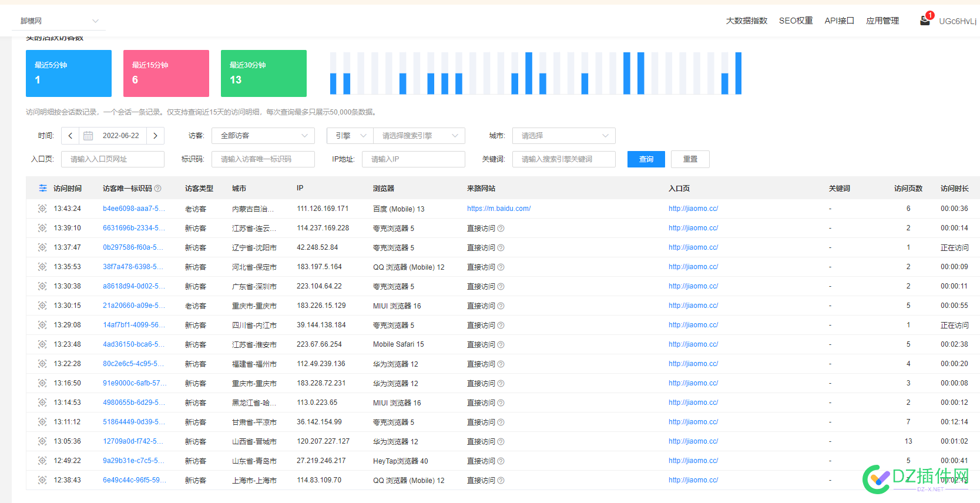Open table column settings icon
The width and height of the screenshot is (980, 503).
tap(43, 188)
